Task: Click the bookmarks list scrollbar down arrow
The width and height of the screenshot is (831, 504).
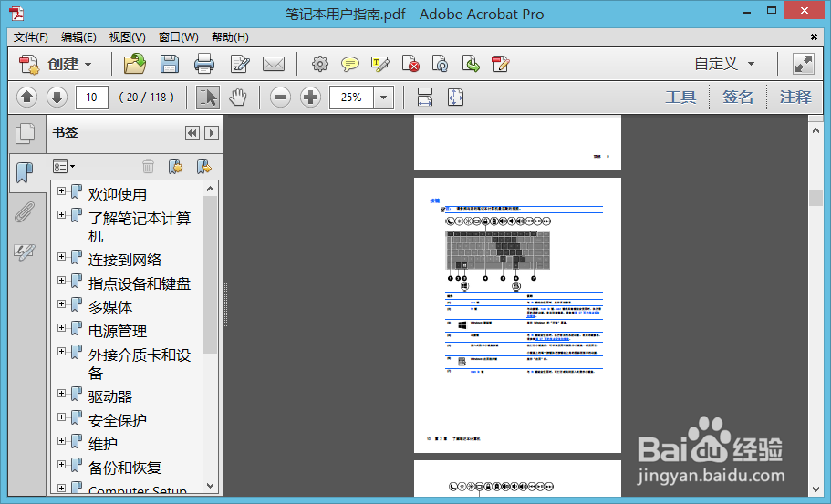Action: click(x=211, y=486)
